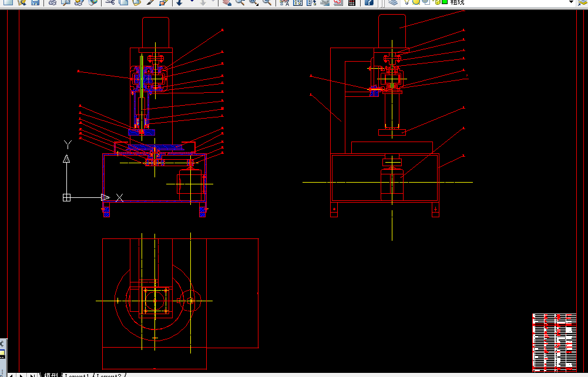The image size is (588, 377).
Task: Expand the Undo history dropdown arrow
Action: tap(192, 2)
